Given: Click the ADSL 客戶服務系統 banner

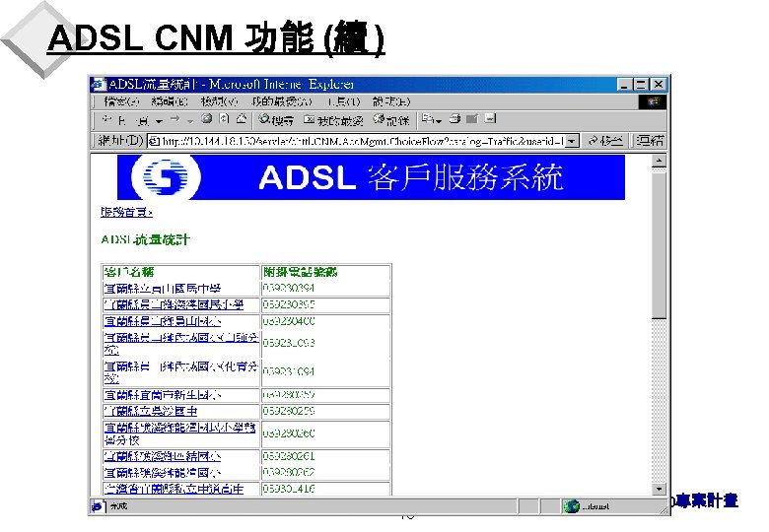Looking at the screenshot, I should (x=371, y=177).
